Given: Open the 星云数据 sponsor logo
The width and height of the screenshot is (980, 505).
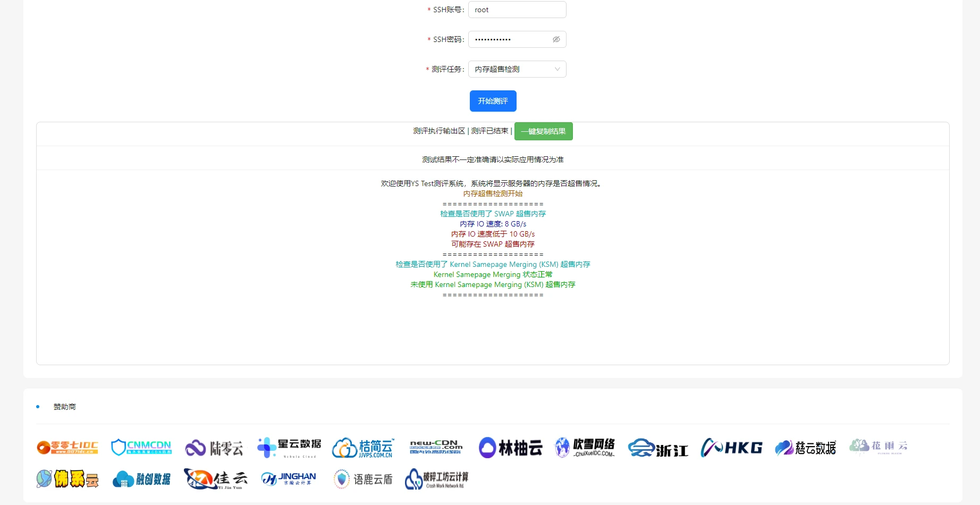Looking at the screenshot, I should coord(289,448).
